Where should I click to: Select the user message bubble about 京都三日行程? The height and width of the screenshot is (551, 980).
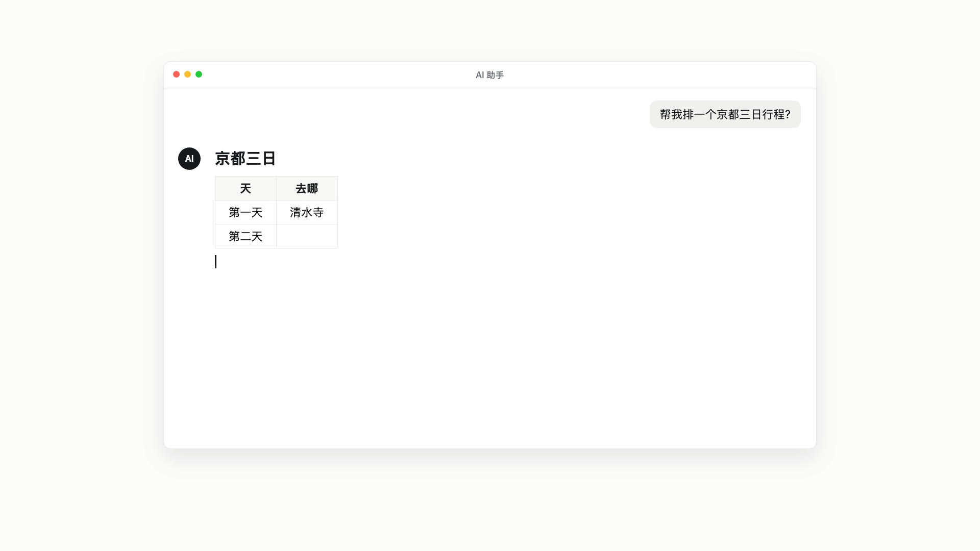tap(725, 114)
